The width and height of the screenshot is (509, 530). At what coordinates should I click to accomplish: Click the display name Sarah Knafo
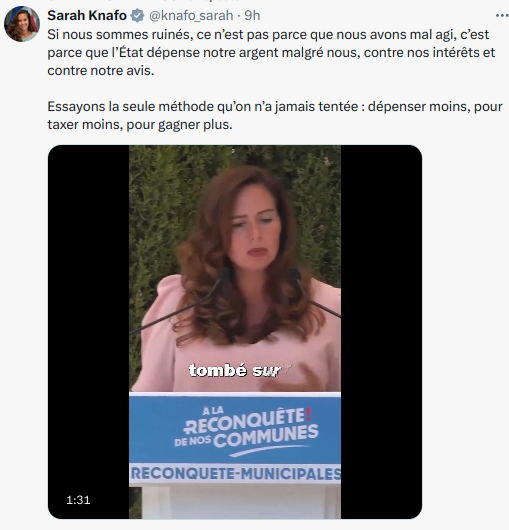click(87, 16)
